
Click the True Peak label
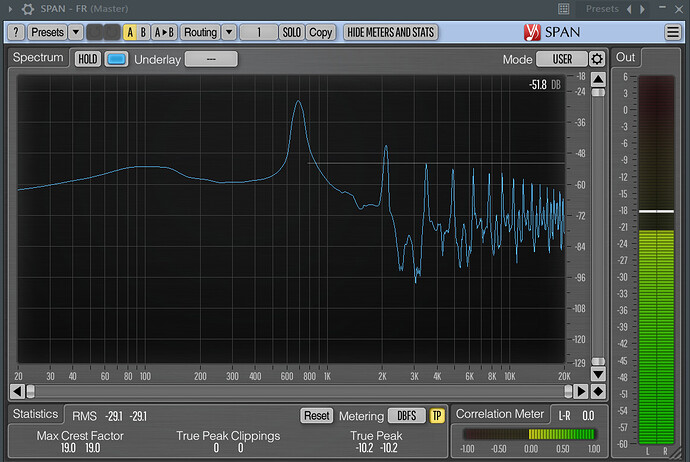click(376, 436)
